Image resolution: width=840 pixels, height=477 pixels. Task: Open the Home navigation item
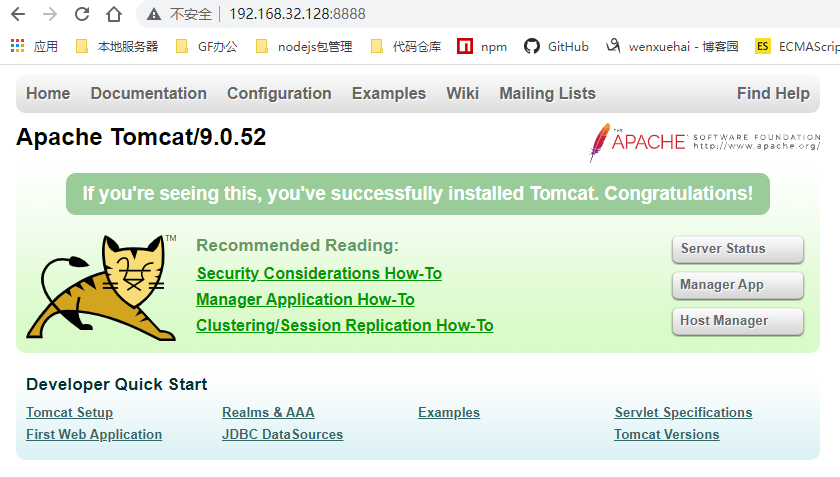[48, 93]
